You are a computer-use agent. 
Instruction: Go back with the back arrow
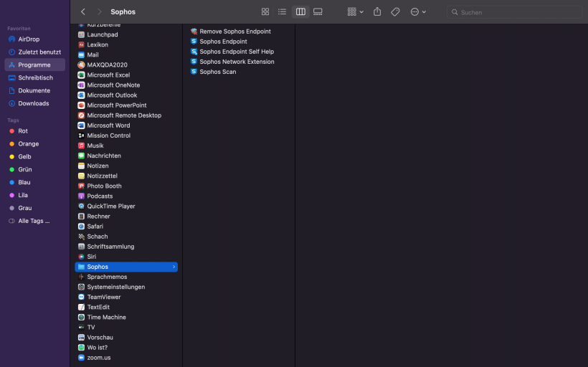coord(83,12)
